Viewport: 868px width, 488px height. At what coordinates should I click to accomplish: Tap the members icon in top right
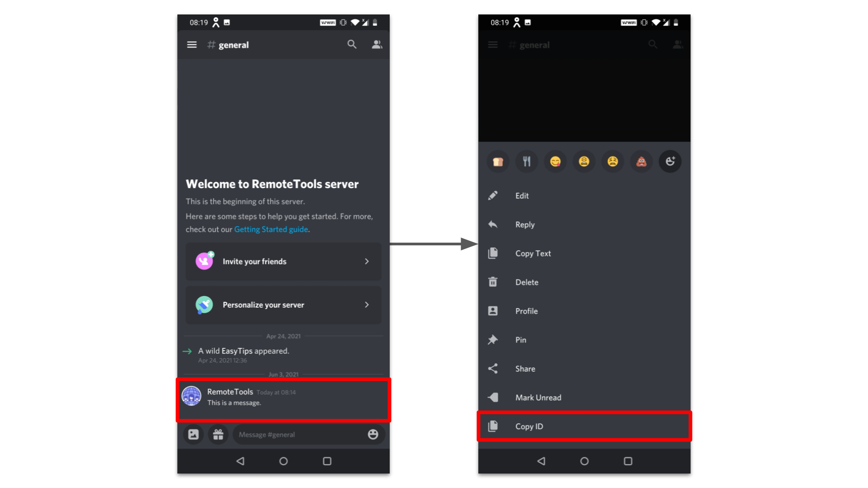(x=377, y=45)
